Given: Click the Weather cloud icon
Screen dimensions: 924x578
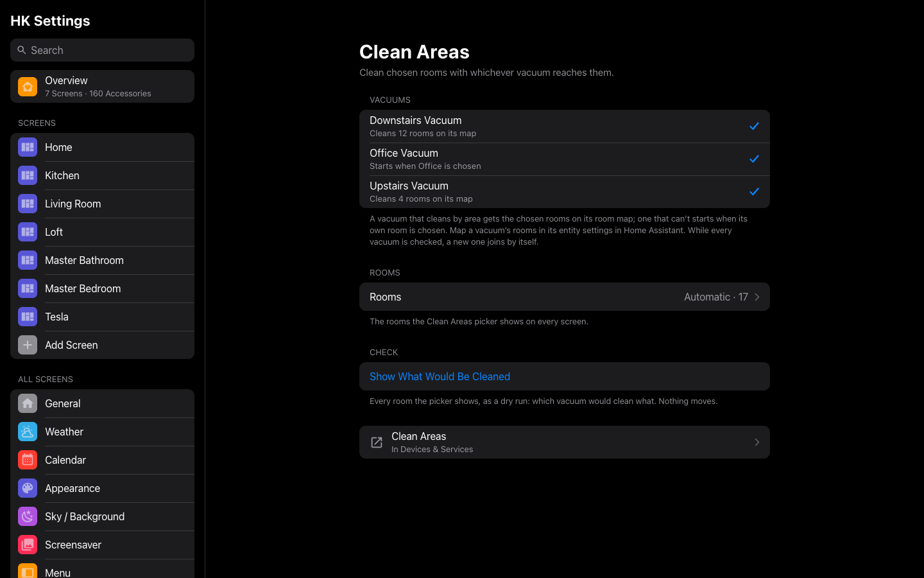Looking at the screenshot, I should click(x=28, y=432).
